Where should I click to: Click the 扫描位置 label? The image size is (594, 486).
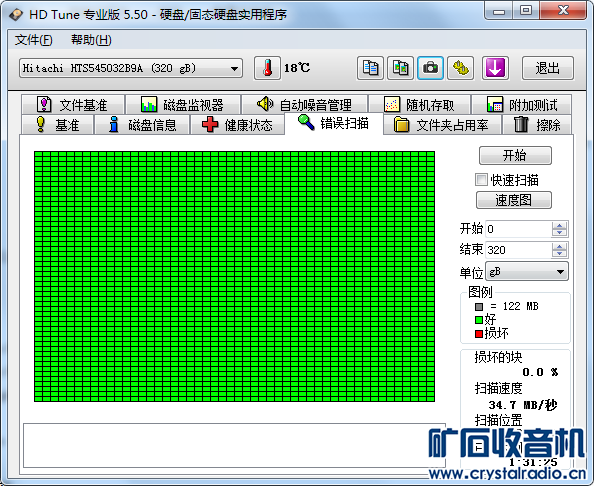[498, 420]
